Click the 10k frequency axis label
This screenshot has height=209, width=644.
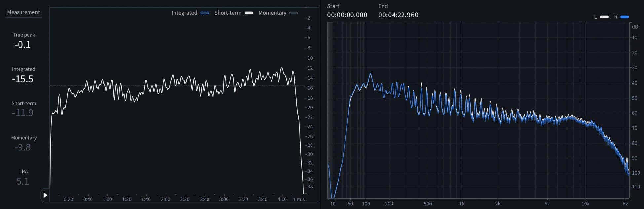pyautogui.click(x=585, y=204)
